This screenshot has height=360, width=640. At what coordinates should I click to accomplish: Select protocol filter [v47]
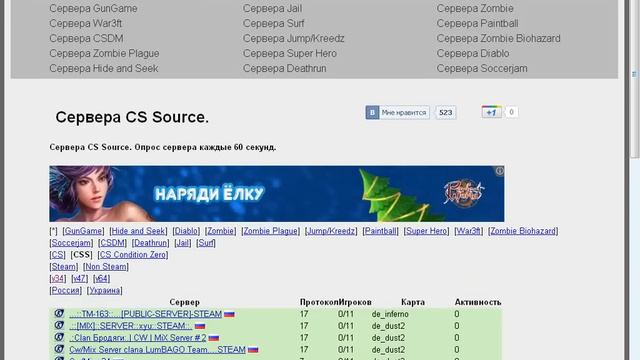80,278
